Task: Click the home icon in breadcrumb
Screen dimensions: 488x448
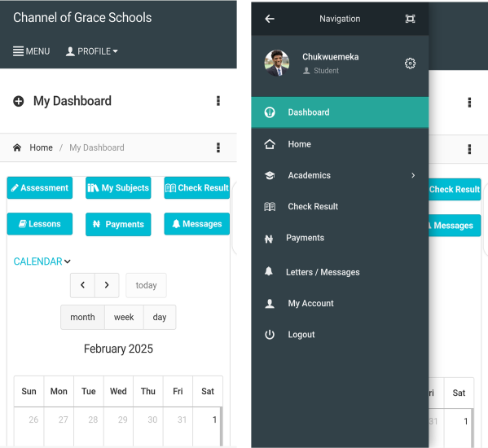Action: (17, 147)
